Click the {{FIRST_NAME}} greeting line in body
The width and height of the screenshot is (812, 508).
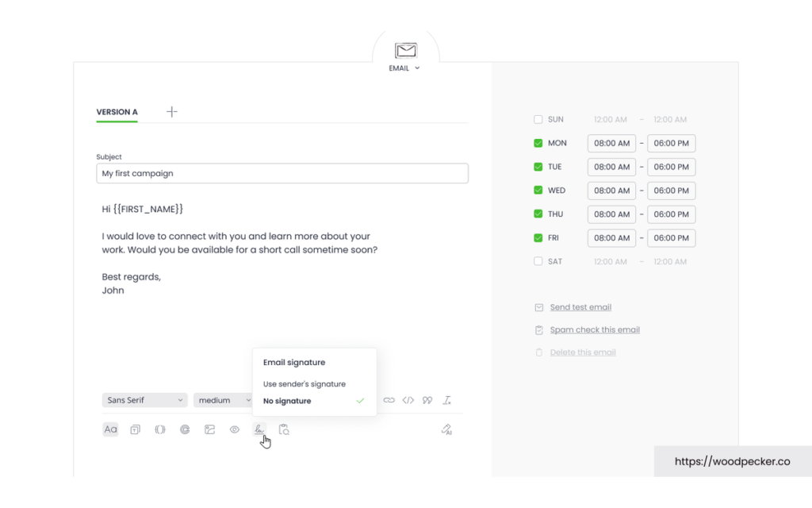tap(143, 209)
